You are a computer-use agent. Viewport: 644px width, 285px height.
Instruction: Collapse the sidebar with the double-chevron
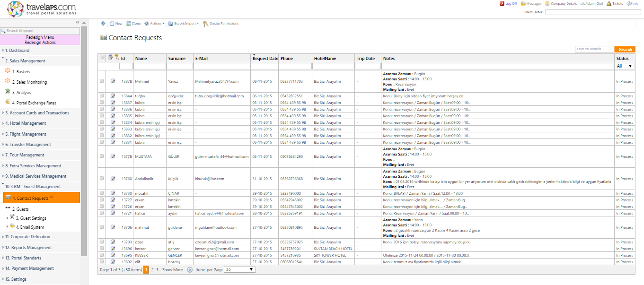(78, 22)
